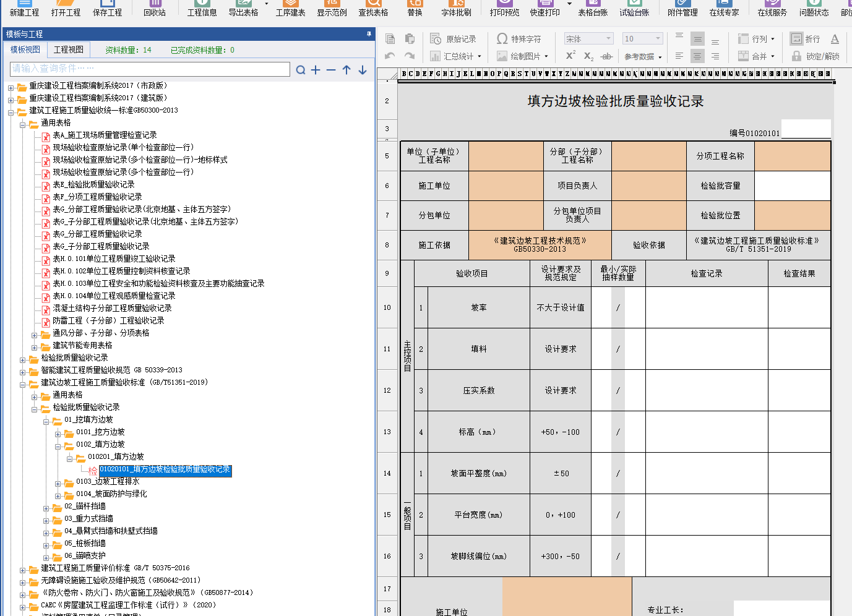Click the down arrow next icon
The height and width of the screenshot is (616, 852).
coord(363,70)
